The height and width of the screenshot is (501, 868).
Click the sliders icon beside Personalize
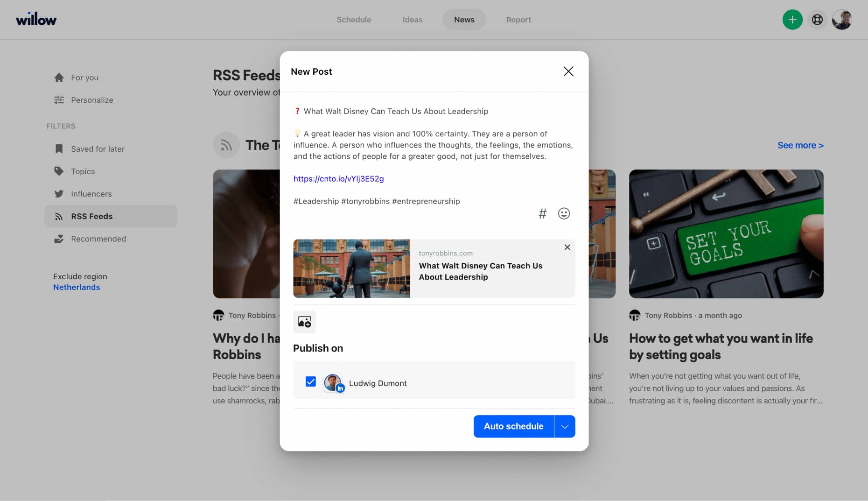point(59,100)
